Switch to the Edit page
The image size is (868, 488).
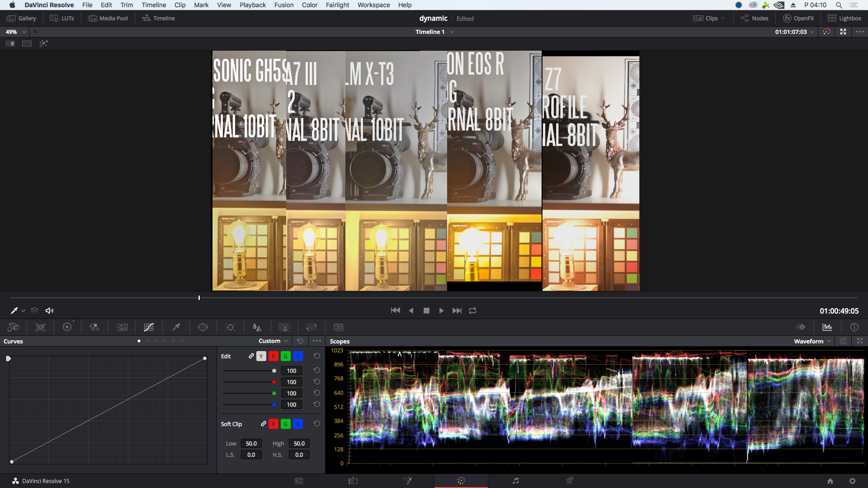(353, 481)
